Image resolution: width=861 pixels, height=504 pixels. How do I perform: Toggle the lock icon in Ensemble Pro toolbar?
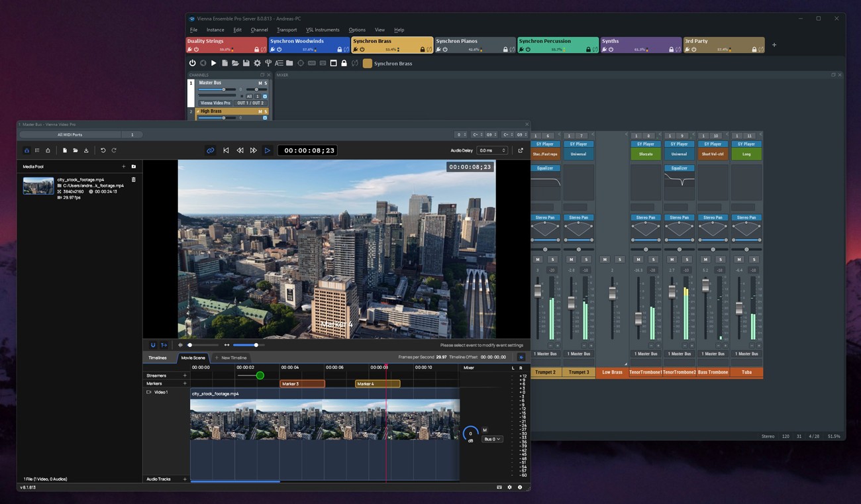pos(344,63)
